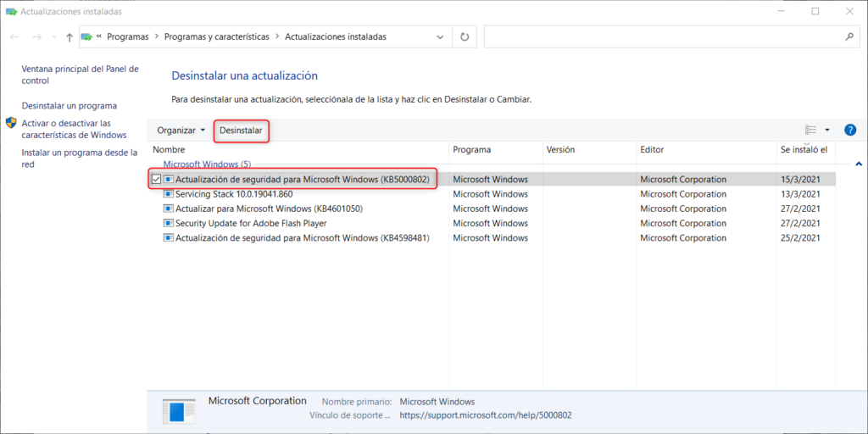Sort by the Editor column header
868x434 pixels.
coord(652,149)
